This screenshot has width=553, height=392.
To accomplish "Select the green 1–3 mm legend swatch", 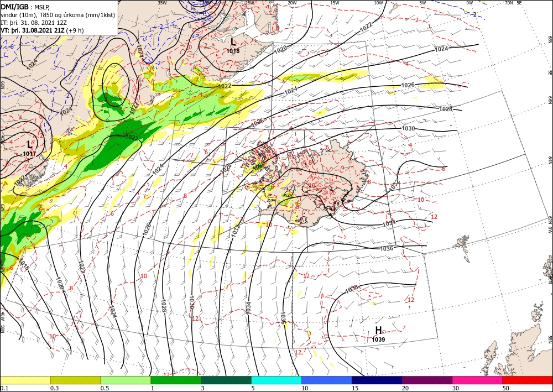I will click(176, 380).
